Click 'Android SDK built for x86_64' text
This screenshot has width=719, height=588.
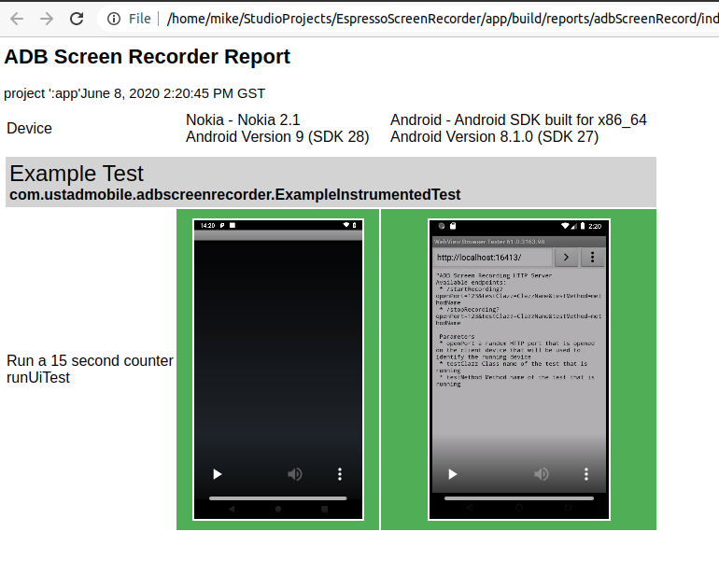tap(550, 119)
